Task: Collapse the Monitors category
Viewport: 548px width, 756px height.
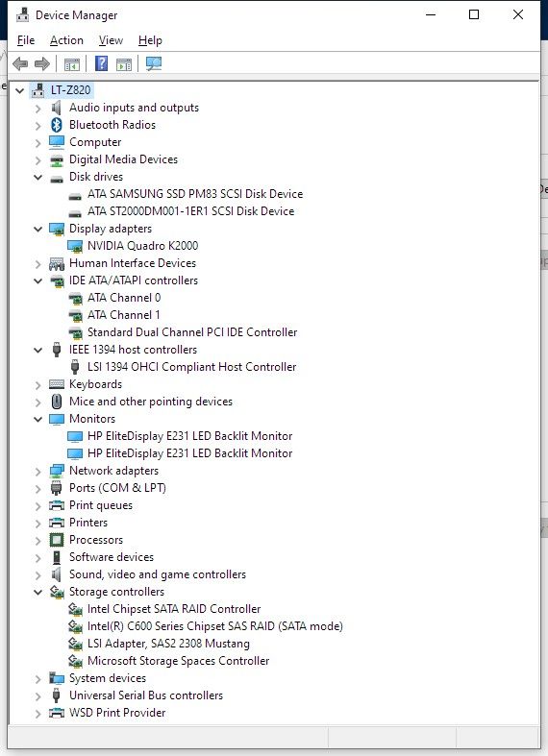Action: [x=38, y=419]
